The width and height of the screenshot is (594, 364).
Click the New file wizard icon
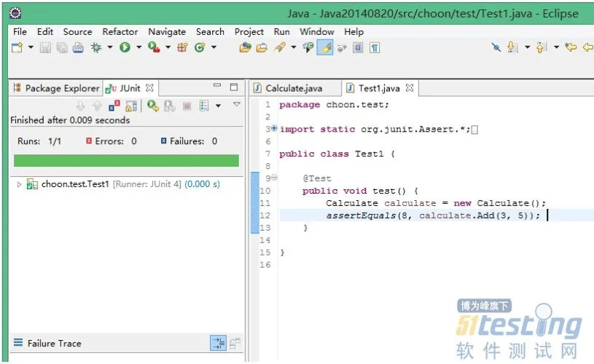click(x=17, y=47)
